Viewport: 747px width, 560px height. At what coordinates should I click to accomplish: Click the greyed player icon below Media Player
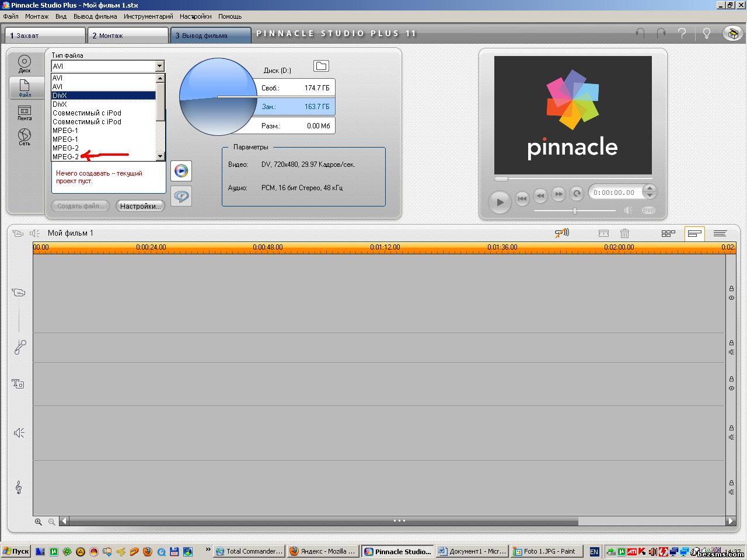click(181, 196)
